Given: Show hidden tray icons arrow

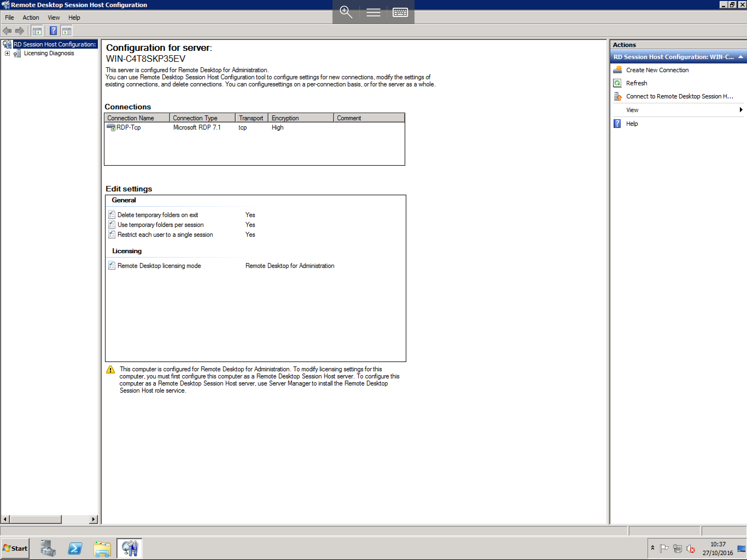Looking at the screenshot, I should click(652, 548).
